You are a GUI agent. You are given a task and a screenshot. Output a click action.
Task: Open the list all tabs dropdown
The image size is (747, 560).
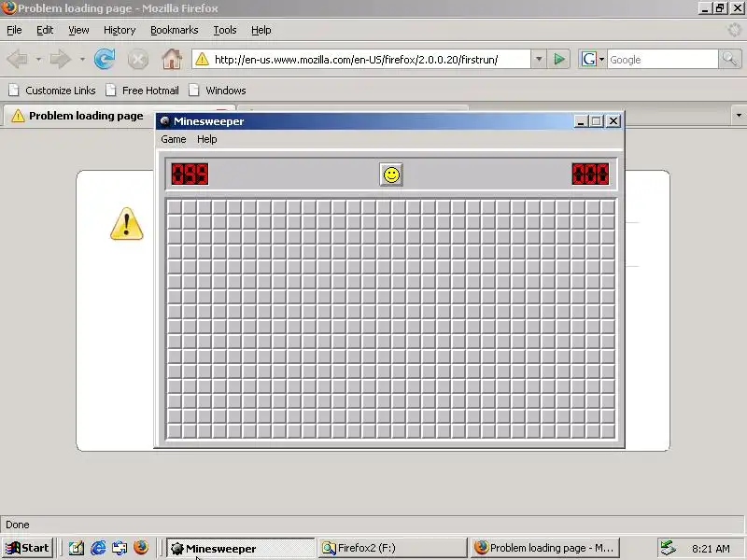coord(739,115)
